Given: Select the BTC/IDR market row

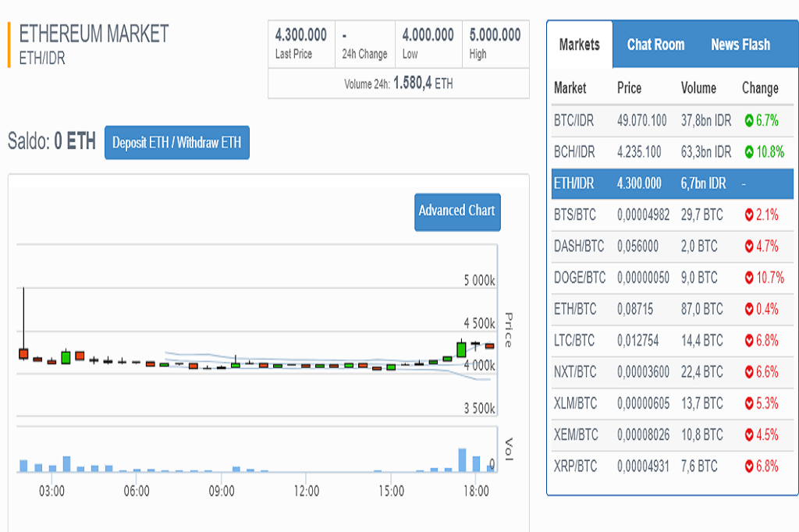Looking at the screenshot, I should tap(672, 121).
